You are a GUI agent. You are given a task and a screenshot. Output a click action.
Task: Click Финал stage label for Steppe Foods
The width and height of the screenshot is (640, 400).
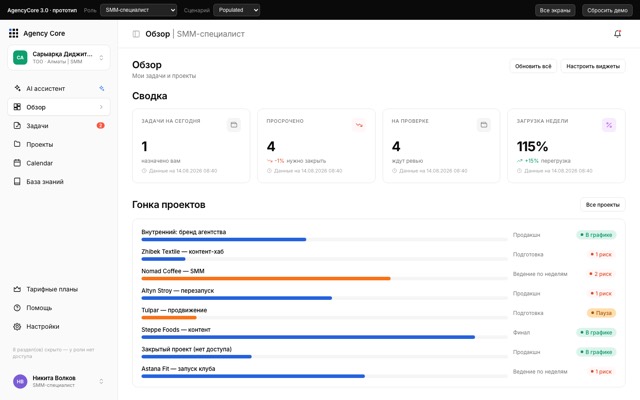pyautogui.click(x=521, y=333)
